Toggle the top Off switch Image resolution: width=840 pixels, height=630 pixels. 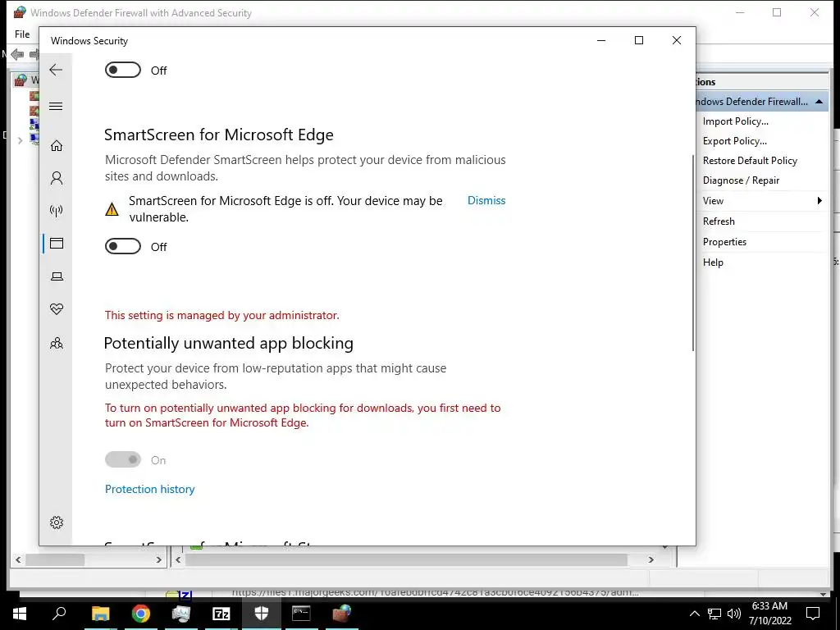tap(123, 71)
